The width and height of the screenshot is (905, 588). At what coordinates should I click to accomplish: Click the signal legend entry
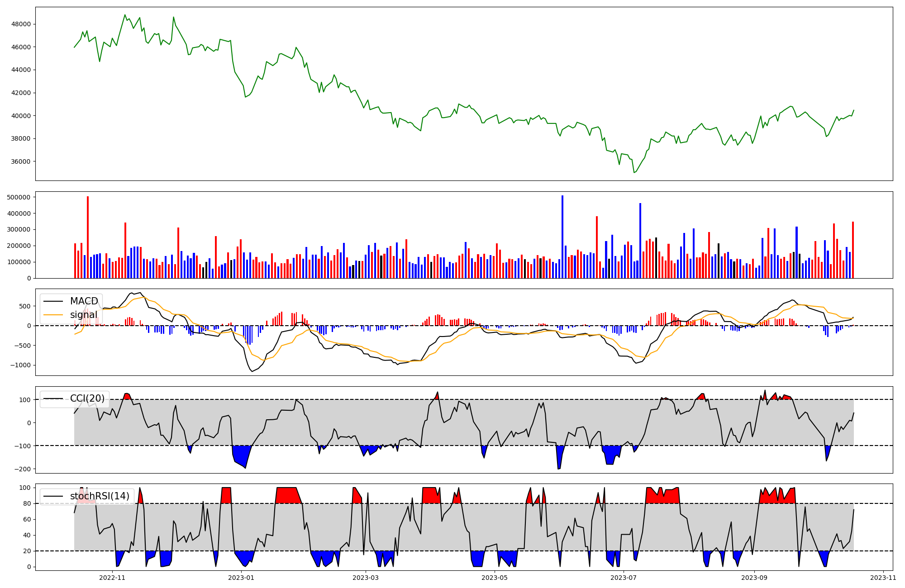click(84, 315)
